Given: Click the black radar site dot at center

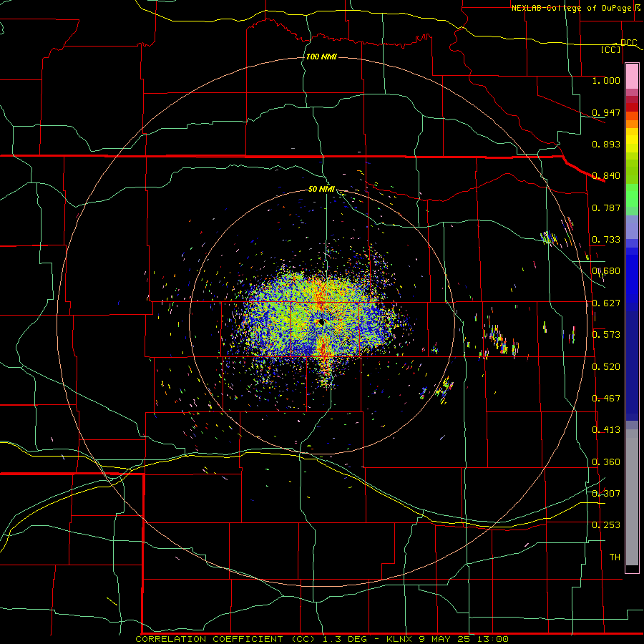Looking at the screenshot, I should click(321, 322).
